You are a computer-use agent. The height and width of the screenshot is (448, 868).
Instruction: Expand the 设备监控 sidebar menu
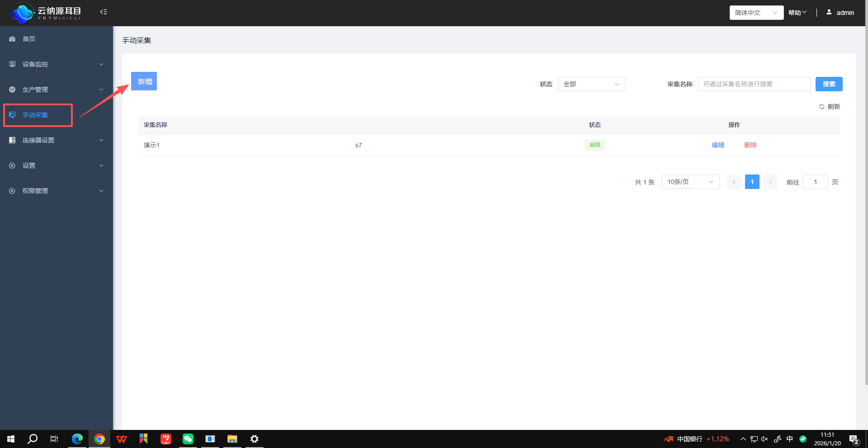pyautogui.click(x=56, y=64)
